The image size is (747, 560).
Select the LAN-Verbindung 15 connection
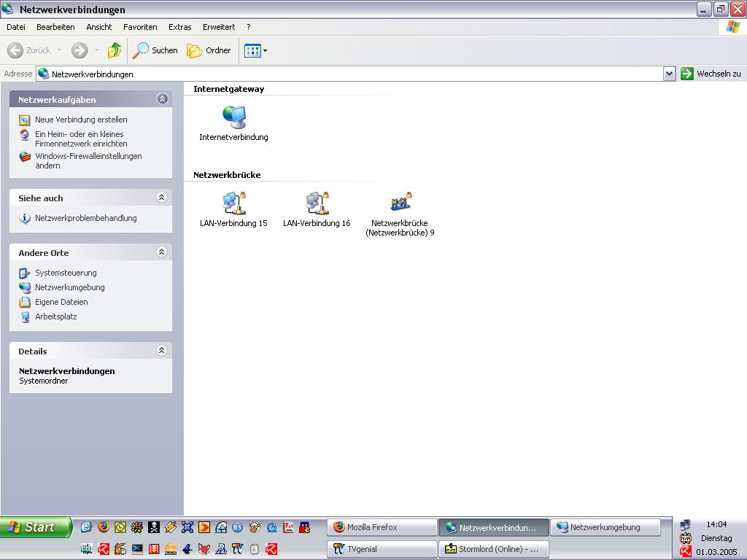click(233, 209)
